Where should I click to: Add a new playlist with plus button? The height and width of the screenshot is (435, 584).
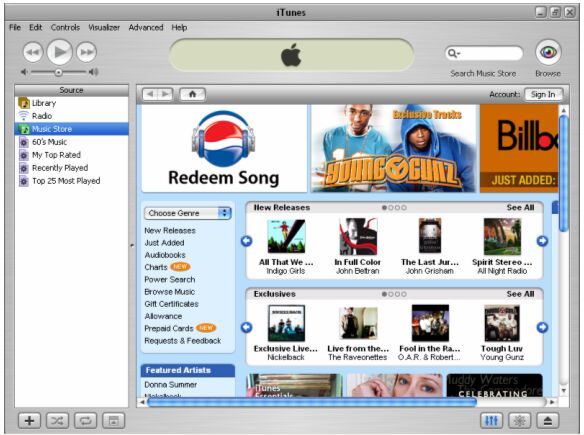pyautogui.click(x=29, y=421)
